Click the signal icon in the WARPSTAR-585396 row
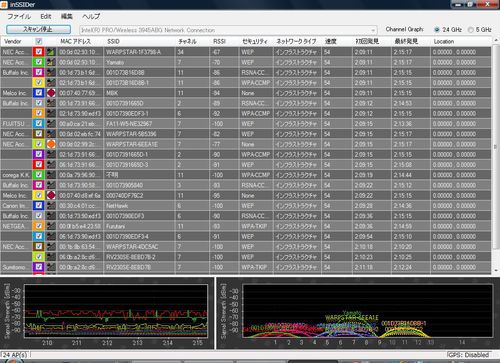Viewport: 500px width, 363px height. pos(51,134)
